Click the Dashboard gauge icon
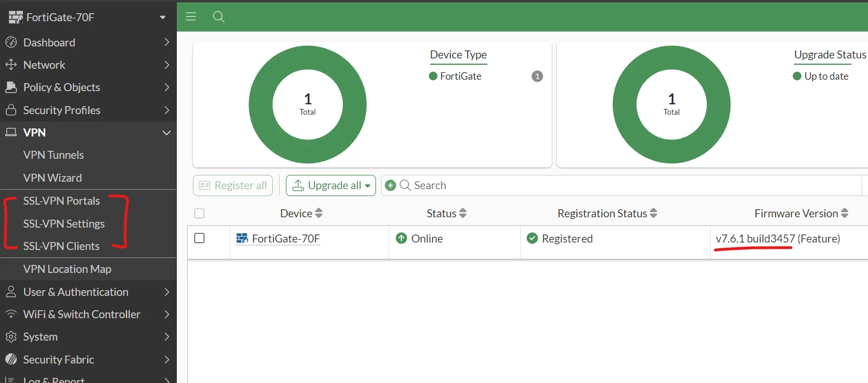The image size is (868, 383). click(x=10, y=42)
